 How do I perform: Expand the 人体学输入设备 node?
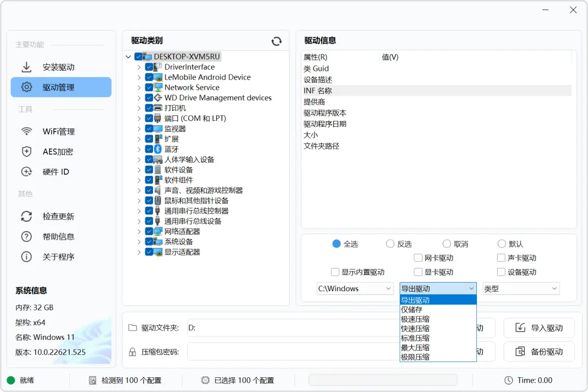139,160
